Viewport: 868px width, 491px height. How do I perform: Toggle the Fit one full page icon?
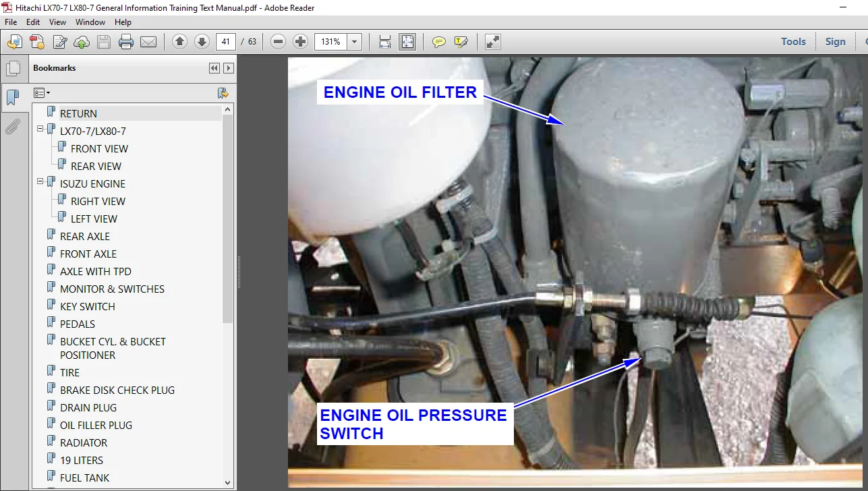[408, 42]
